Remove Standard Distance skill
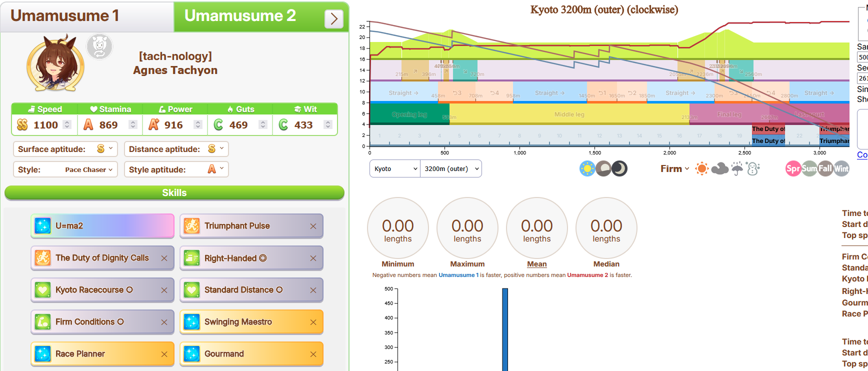Screen dimensions: 868x371 (x=313, y=290)
